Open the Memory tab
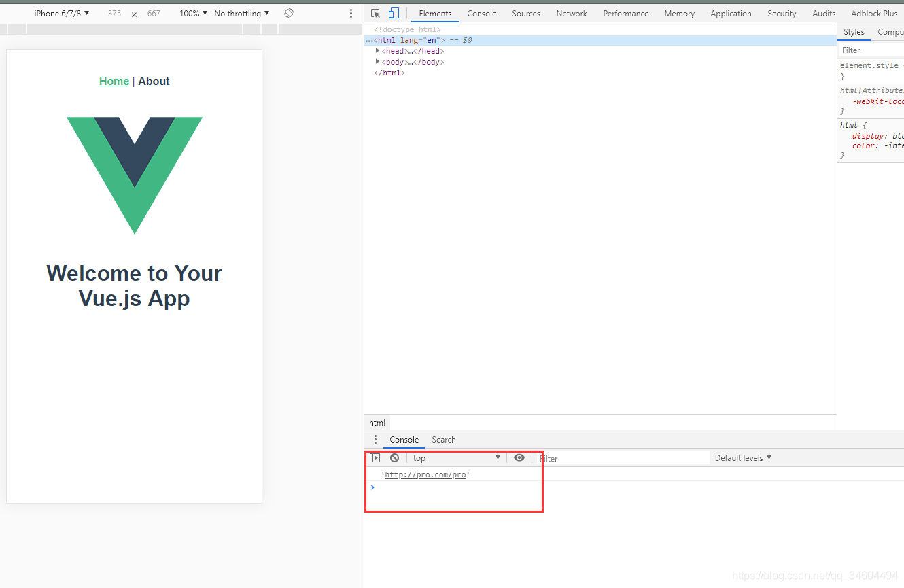This screenshot has width=904, height=588. (679, 13)
